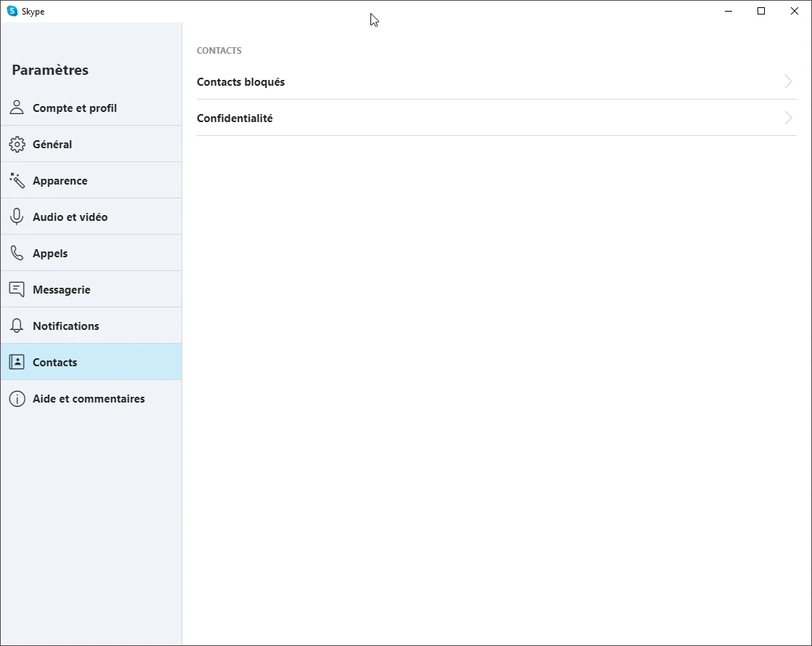The width and height of the screenshot is (812, 646).
Task: Select the Audio et vidéo section
Action: tap(91, 217)
